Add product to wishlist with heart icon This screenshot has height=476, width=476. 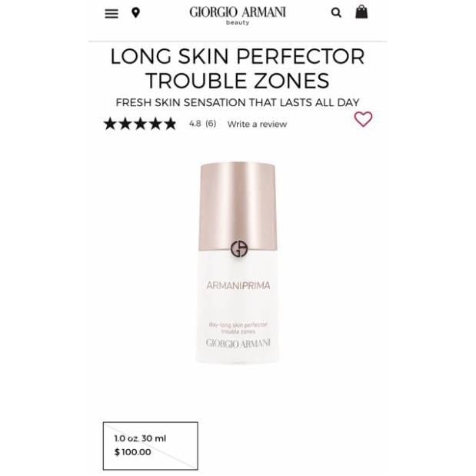pyautogui.click(x=364, y=119)
